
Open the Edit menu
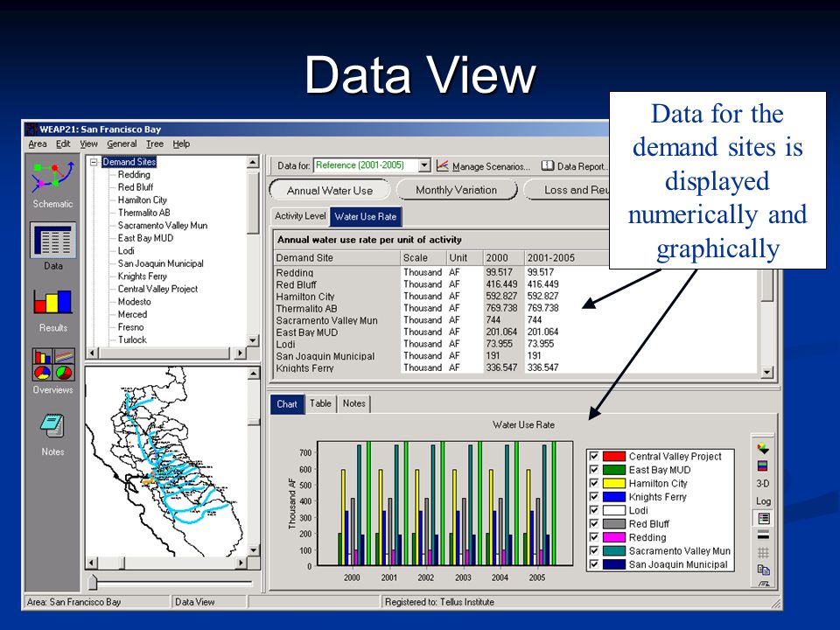point(63,143)
